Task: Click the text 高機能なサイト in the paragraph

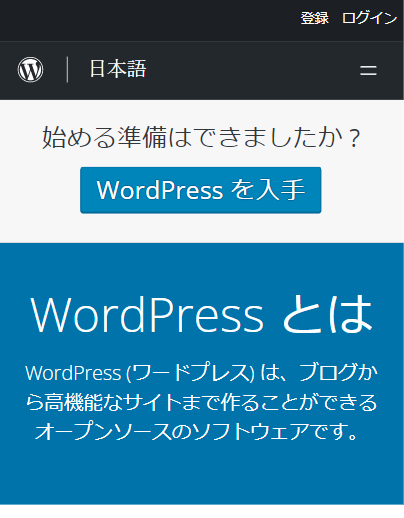Action: pos(112,402)
